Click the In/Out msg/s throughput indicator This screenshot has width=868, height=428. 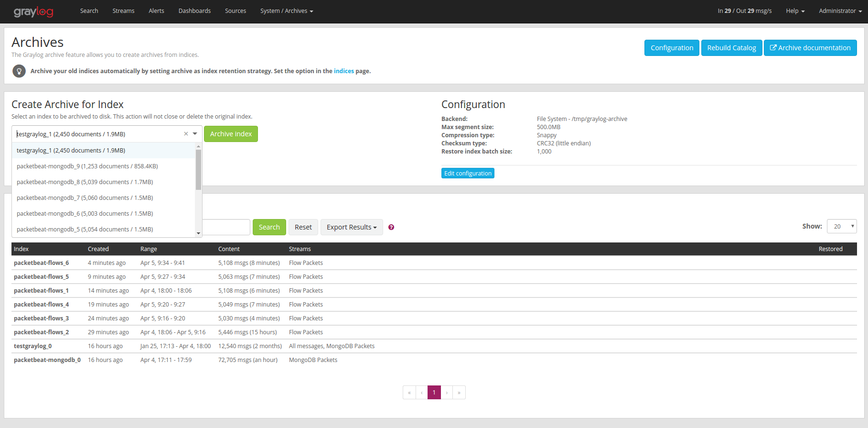coord(745,11)
